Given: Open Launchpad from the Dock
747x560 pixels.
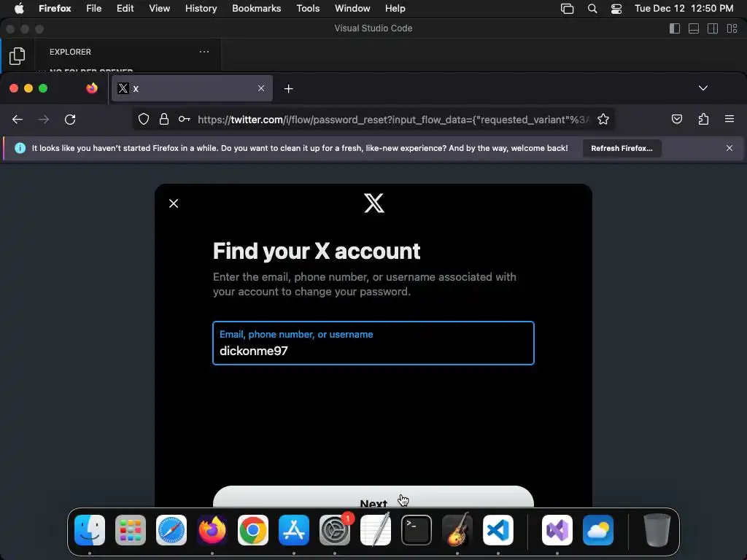Looking at the screenshot, I should (131, 530).
